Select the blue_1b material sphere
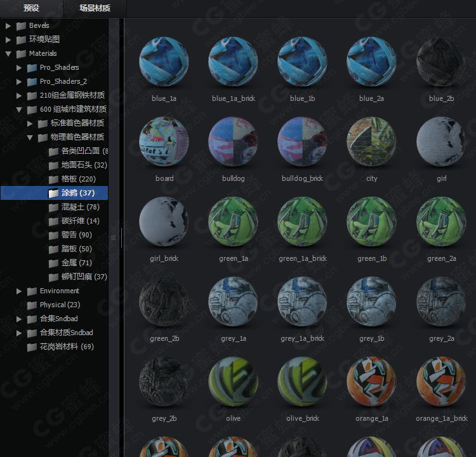 [302, 62]
